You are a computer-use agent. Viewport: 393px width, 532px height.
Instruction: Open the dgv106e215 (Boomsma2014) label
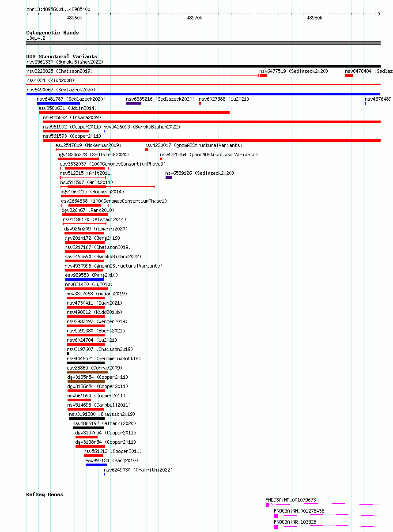(92, 192)
